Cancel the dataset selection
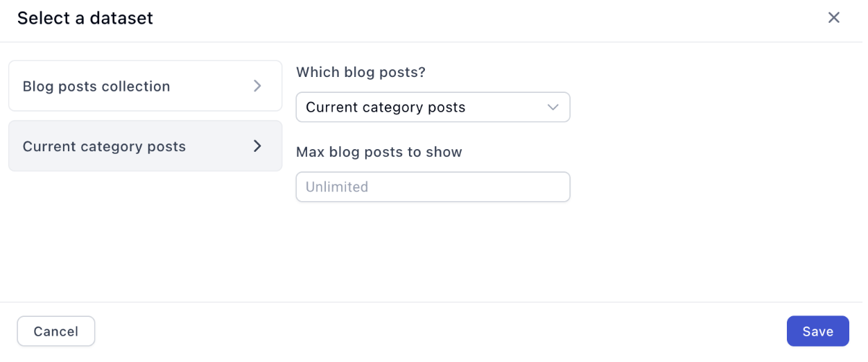Image resolution: width=868 pixels, height=362 pixels. click(55, 331)
